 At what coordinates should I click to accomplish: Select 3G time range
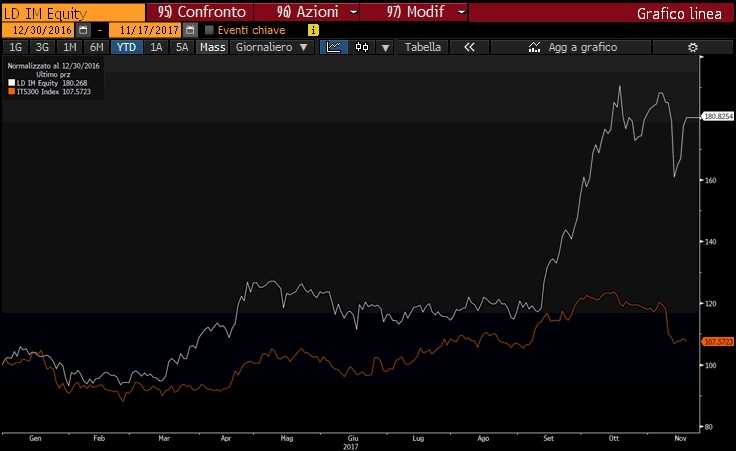pos(42,47)
